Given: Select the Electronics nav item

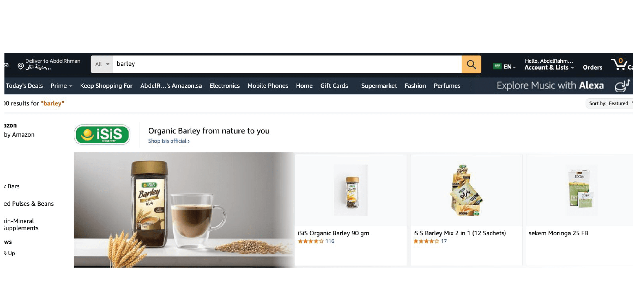Looking at the screenshot, I should [224, 86].
